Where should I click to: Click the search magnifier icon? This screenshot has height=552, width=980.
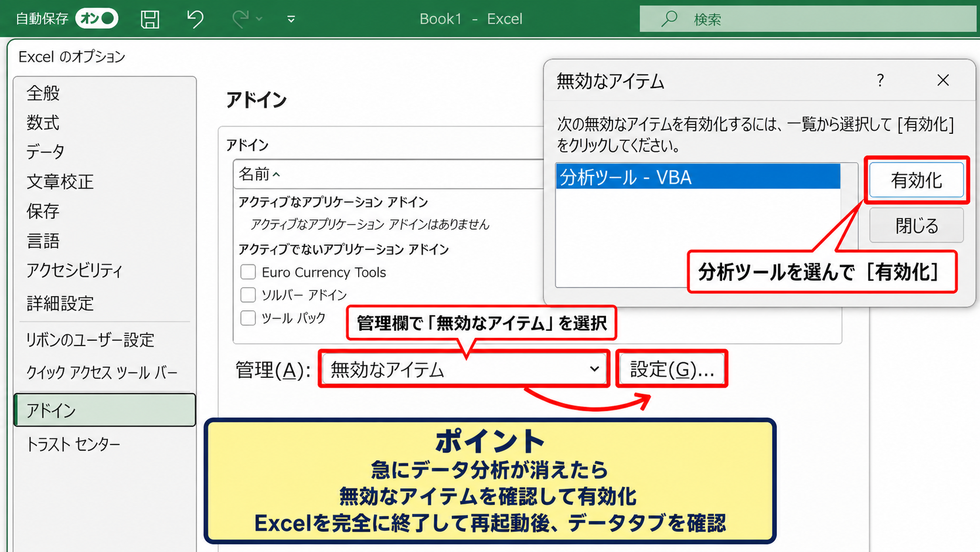pos(669,19)
